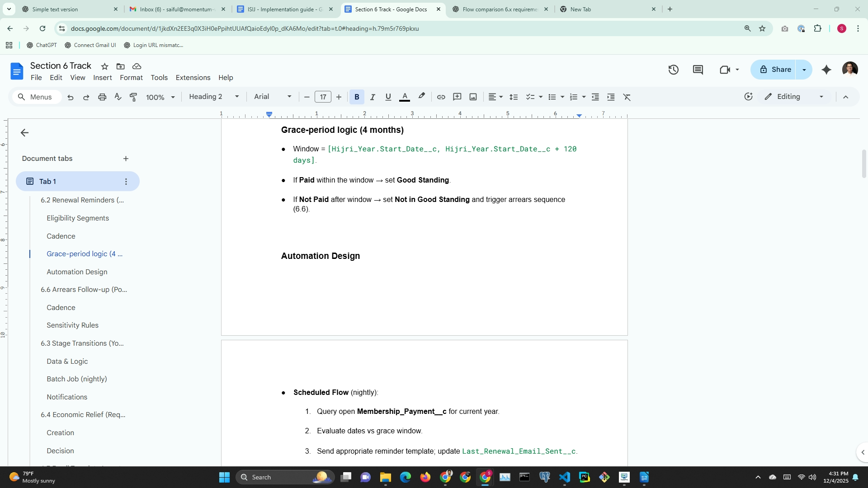Go to Automation Design outline heading
Image resolution: width=868 pixels, height=488 pixels.
[x=77, y=272]
